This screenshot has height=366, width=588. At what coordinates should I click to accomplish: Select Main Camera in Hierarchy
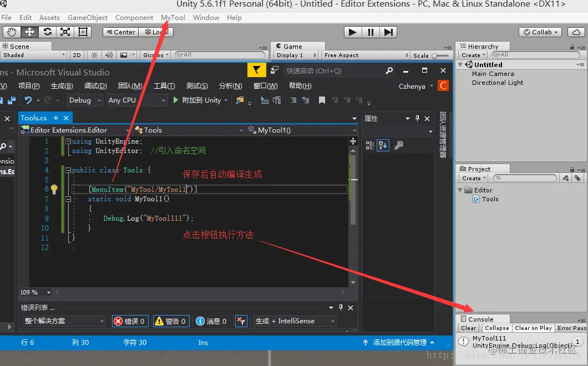(493, 74)
